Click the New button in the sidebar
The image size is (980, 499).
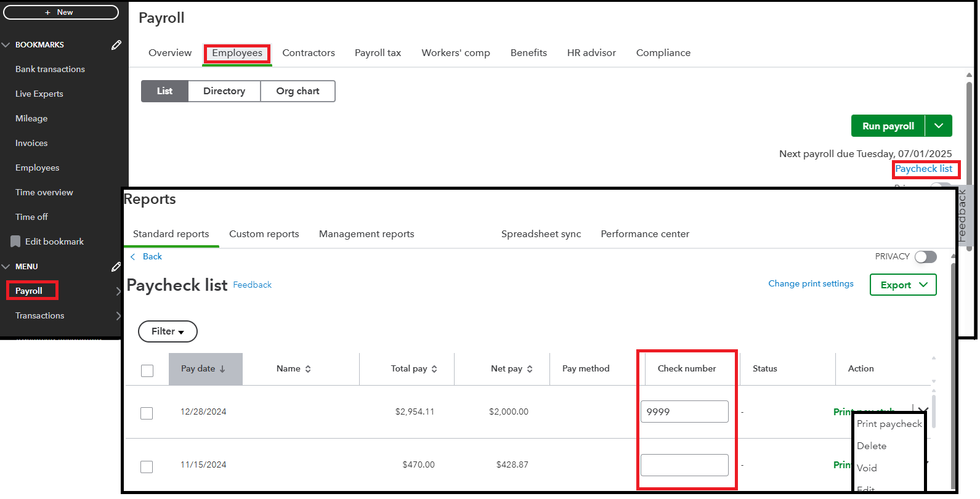[x=60, y=12]
